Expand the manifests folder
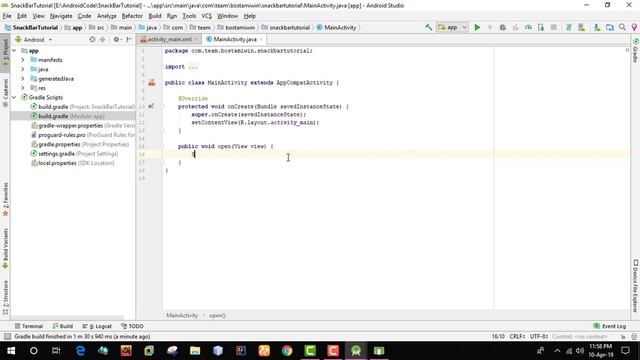This screenshot has height=360, width=640. coord(23,60)
